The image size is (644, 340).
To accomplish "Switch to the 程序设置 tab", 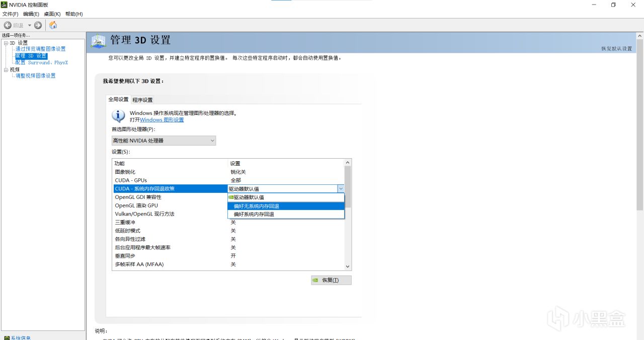I will [142, 100].
